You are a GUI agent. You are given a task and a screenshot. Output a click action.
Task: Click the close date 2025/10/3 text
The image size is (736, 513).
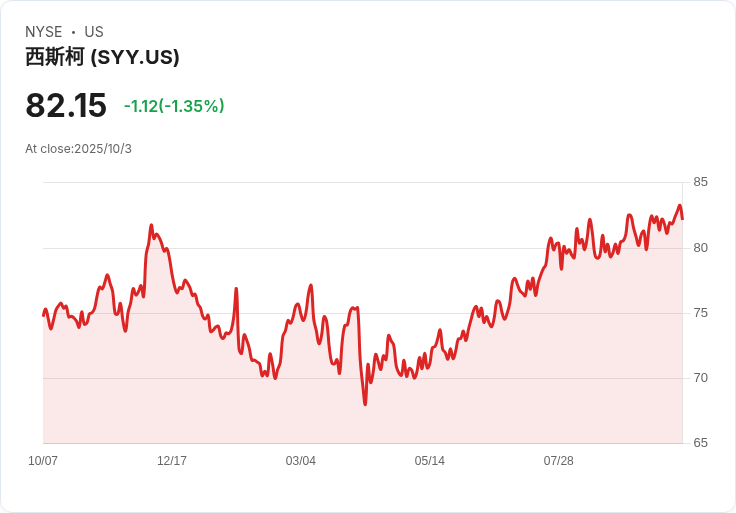click(x=78, y=149)
